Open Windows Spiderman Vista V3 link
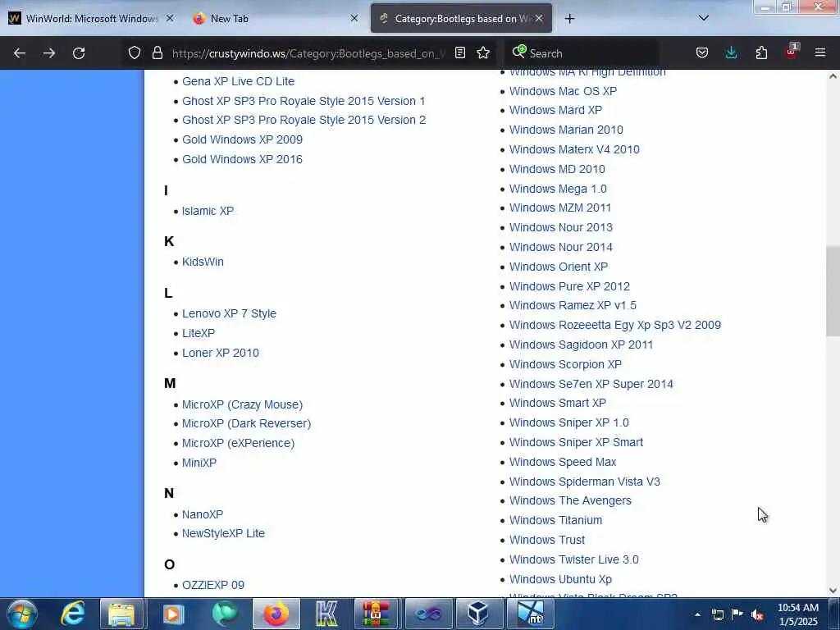This screenshot has height=630, width=840. click(584, 482)
